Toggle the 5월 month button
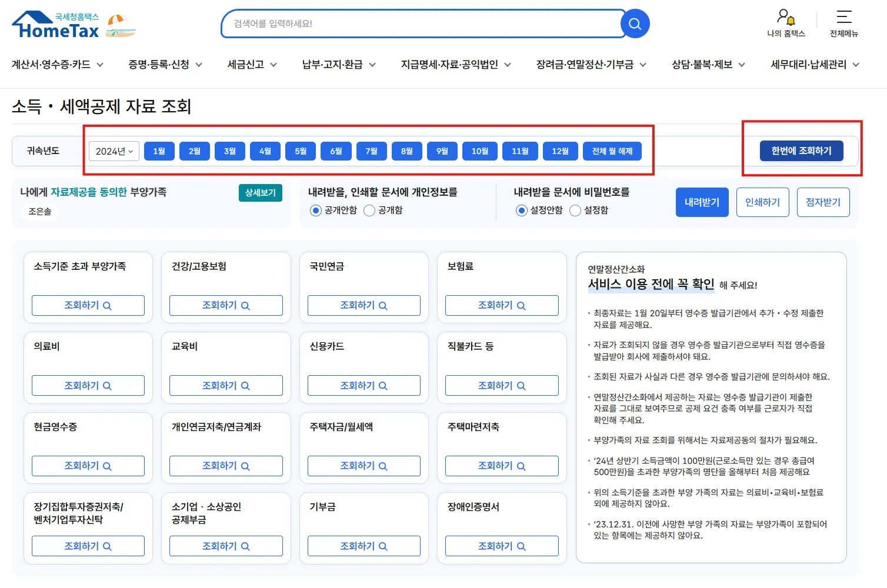 tap(301, 151)
